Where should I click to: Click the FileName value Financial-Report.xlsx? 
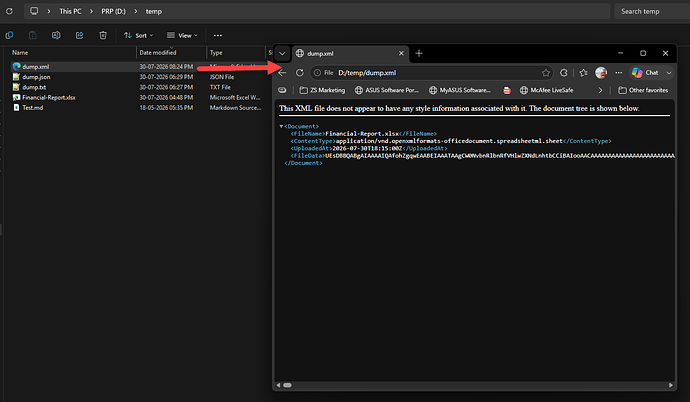[x=362, y=134]
